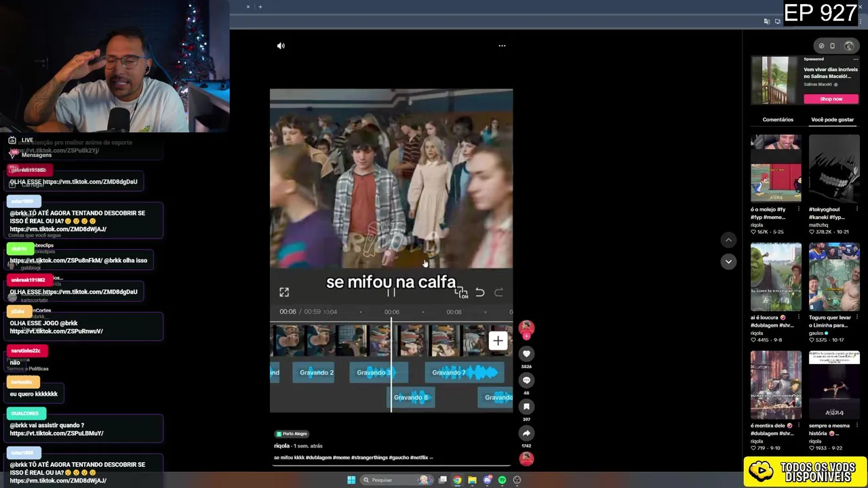Open Salinas Maceió sponsored ad thumbnail
The image size is (868, 488).
pyautogui.click(x=775, y=80)
